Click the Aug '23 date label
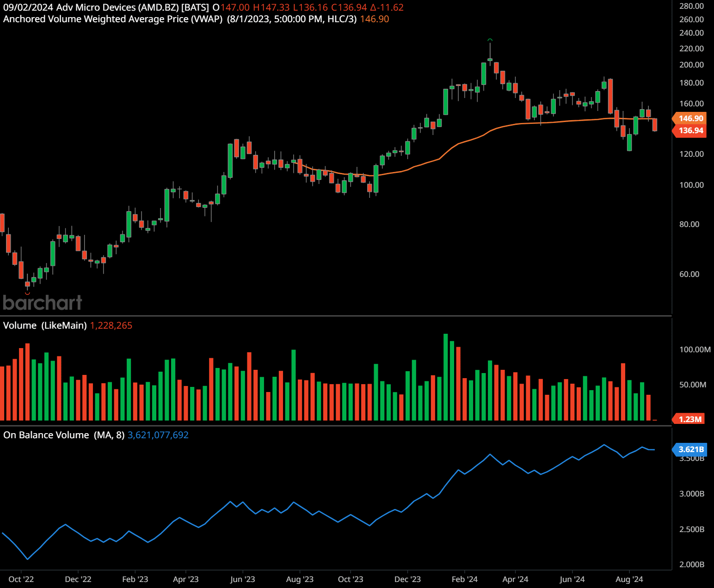Viewport: 714px width, 588px height. 300,579
